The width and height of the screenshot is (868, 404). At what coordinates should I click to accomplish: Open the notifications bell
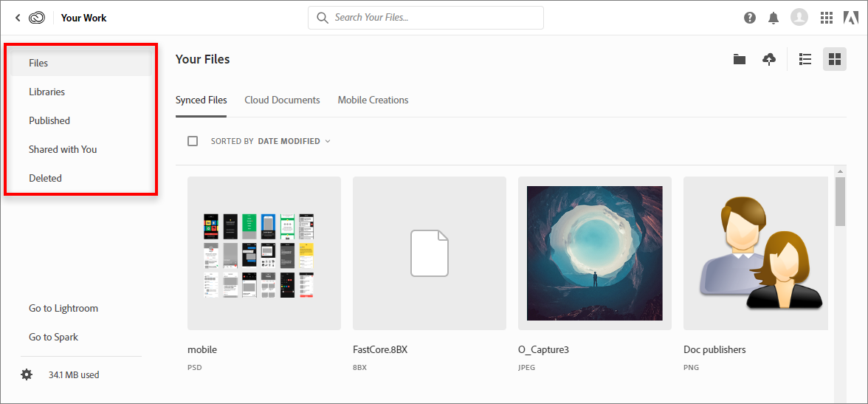point(774,18)
